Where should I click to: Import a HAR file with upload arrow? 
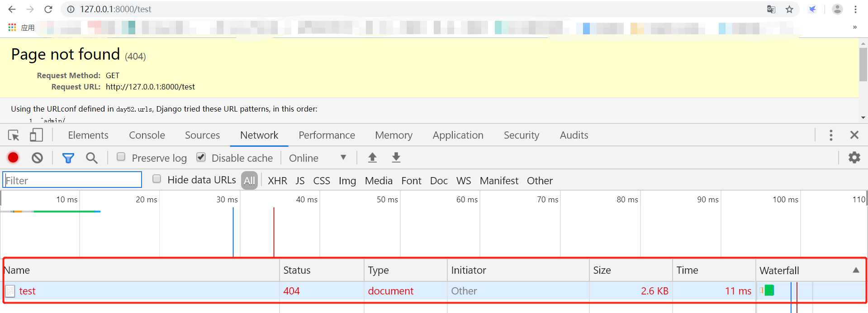pos(372,157)
